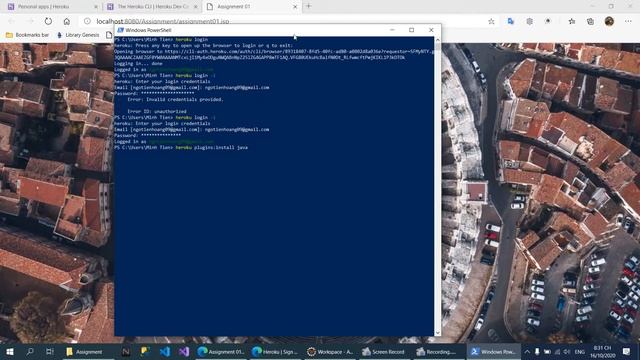Open the translate extension icon
The height and width of the screenshot is (360, 640).
[511, 21]
